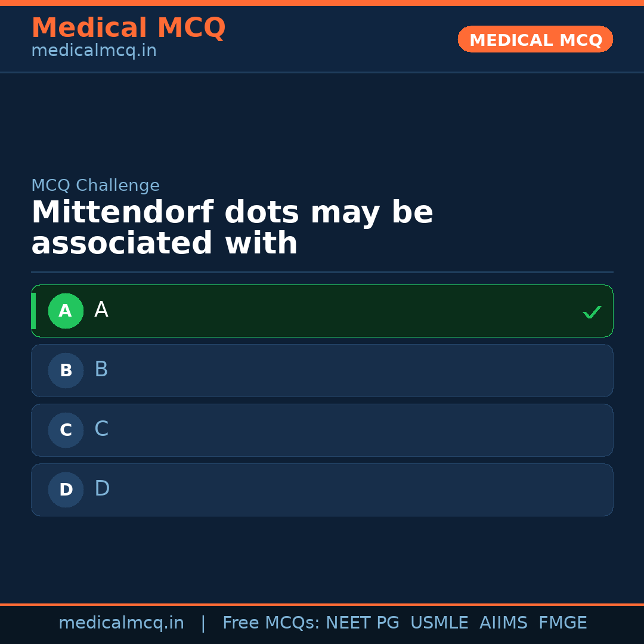Select answer option A
Screen dimensions: 644x644
click(322, 311)
